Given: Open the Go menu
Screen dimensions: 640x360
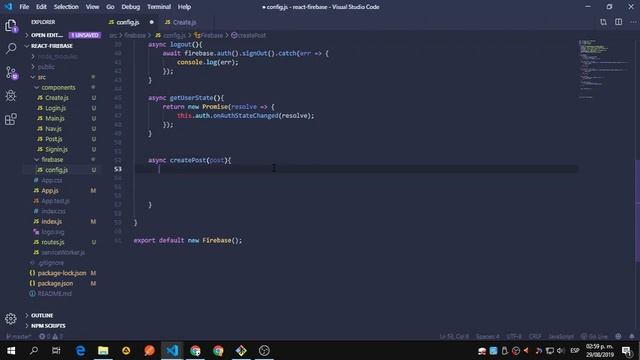Looking at the screenshot, I should click(110, 7).
